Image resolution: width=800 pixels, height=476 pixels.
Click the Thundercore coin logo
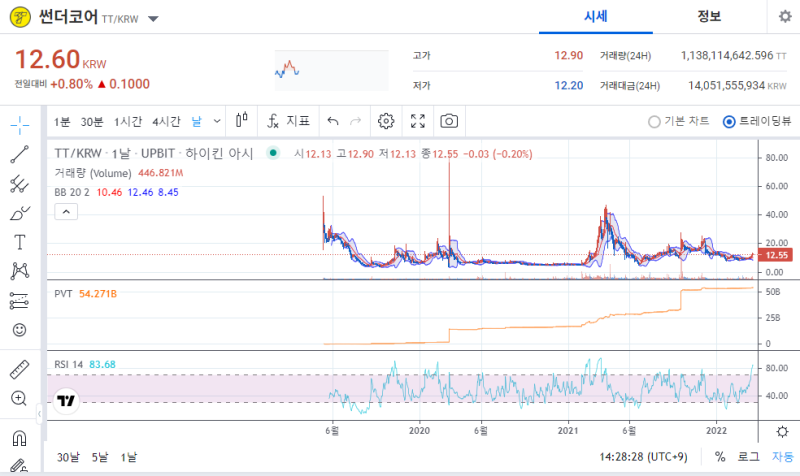click(20, 18)
